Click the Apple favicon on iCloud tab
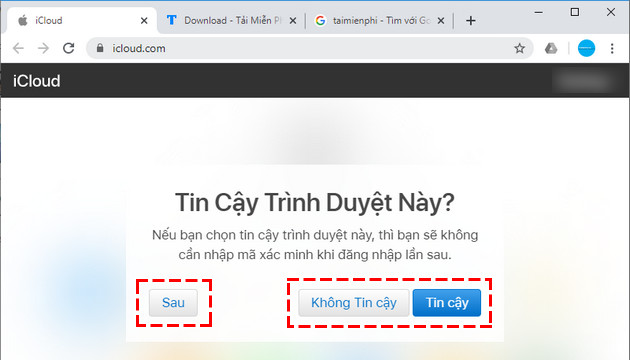 click(23, 20)
